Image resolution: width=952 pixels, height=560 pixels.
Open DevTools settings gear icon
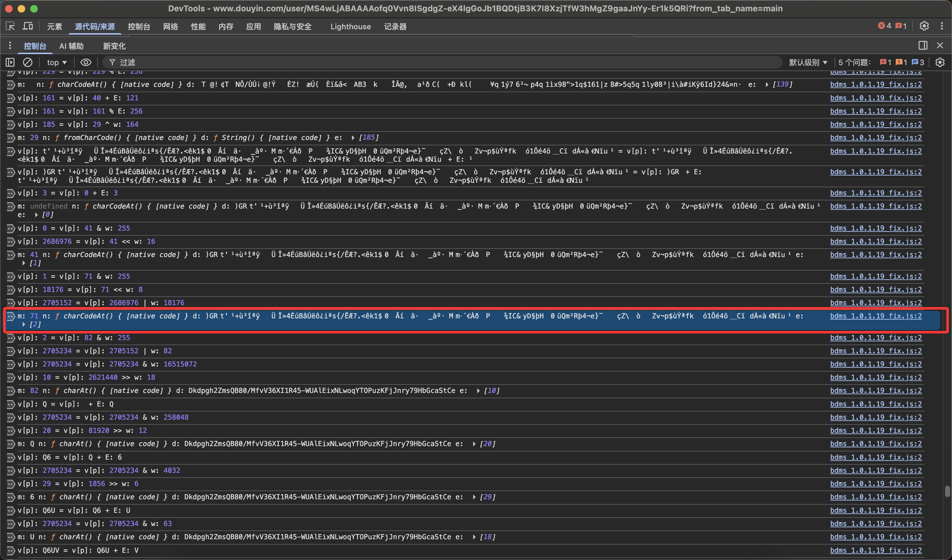(924, 26)
